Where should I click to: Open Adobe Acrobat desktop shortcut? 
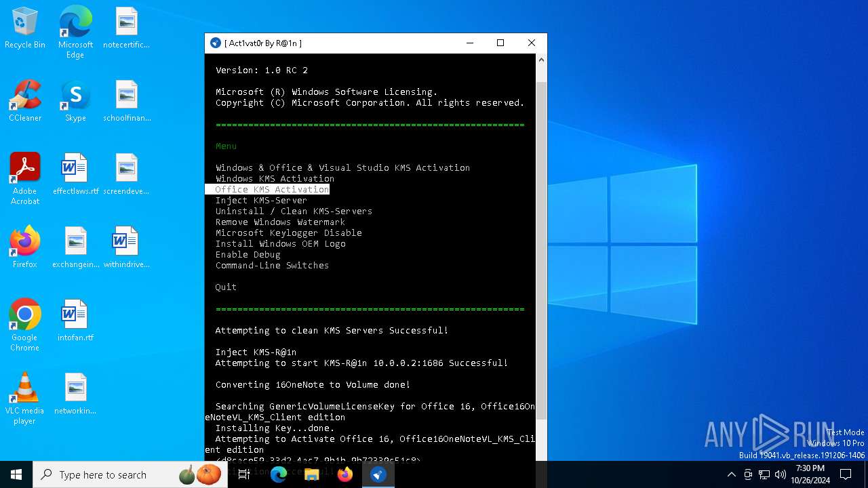pyautogui.click(x=25, y=179)
